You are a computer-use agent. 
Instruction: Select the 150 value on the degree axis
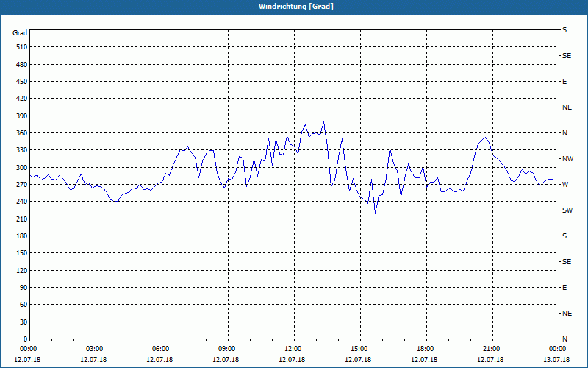[x=22, y=253]
